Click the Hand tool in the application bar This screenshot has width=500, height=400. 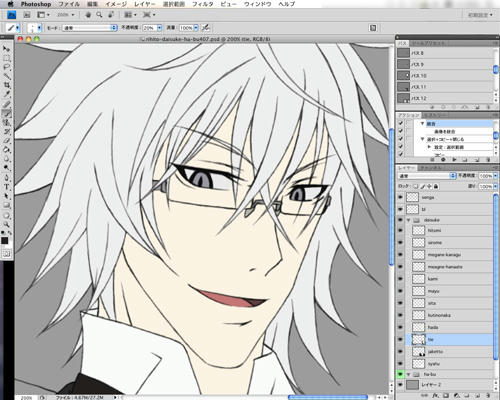88,15
